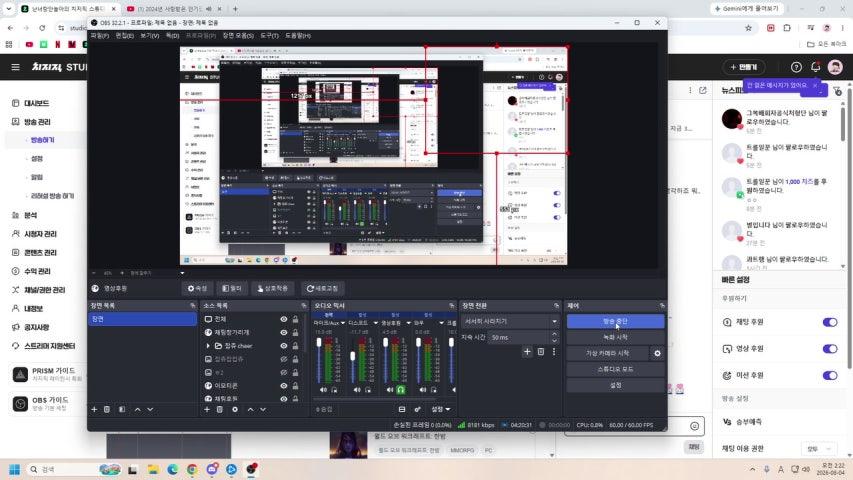Screen dimensions: 853x480
Task: Open the 영상후원 channel dropdown arrow
Action: tap(409, 323)
